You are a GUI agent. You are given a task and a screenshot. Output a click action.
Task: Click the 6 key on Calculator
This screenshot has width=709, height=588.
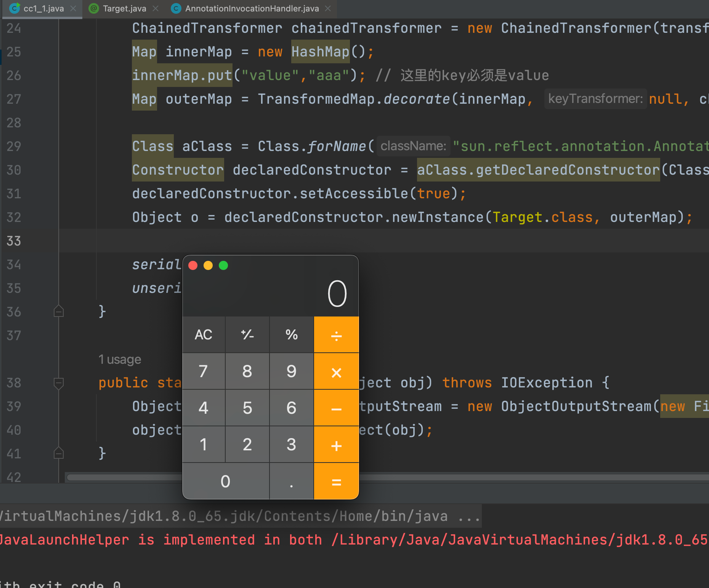(x=292, y=408)
